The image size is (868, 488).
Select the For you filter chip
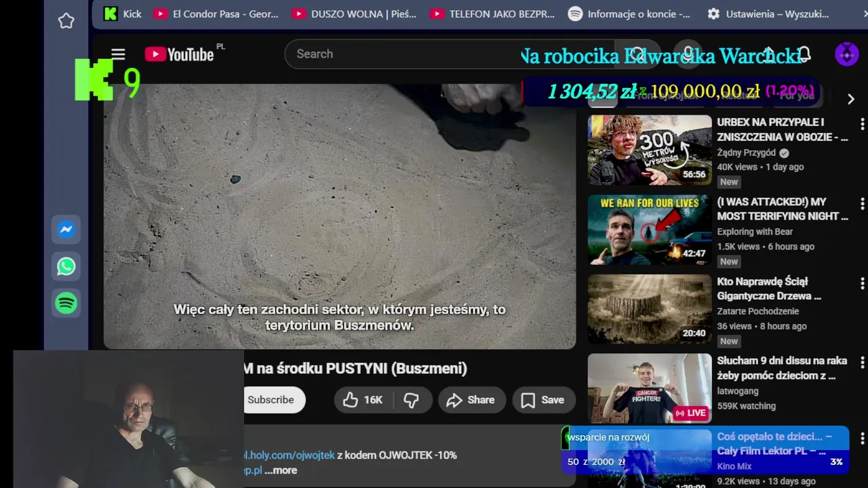tap(797, 96)
